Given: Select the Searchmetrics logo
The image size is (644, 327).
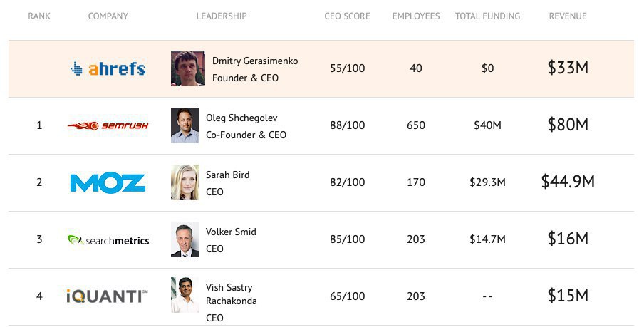Looking at the screenshot, I should [x=108, y=240].
